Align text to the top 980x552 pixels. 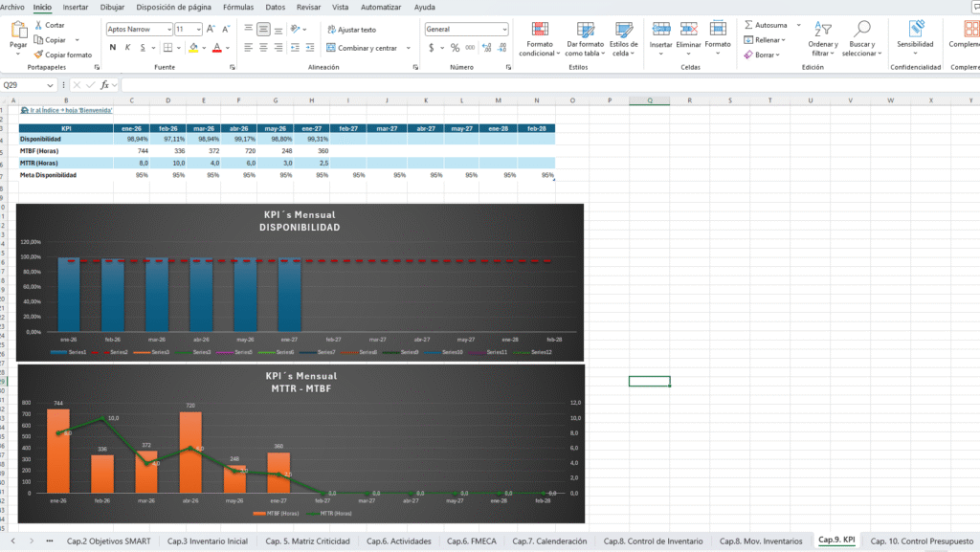point(248,30)
